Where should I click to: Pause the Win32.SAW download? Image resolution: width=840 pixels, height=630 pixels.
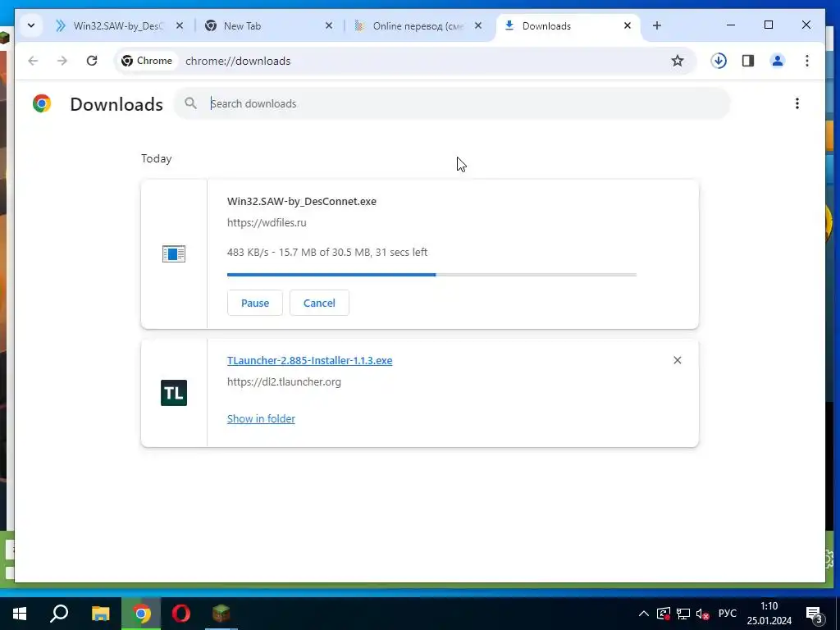point(255,303)
